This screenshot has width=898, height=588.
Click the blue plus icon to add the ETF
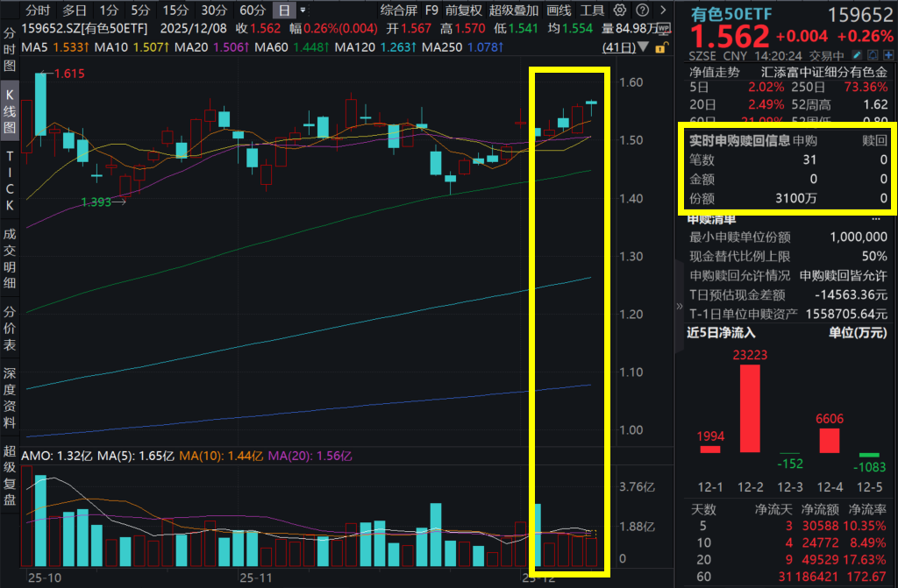coord(887,53)
